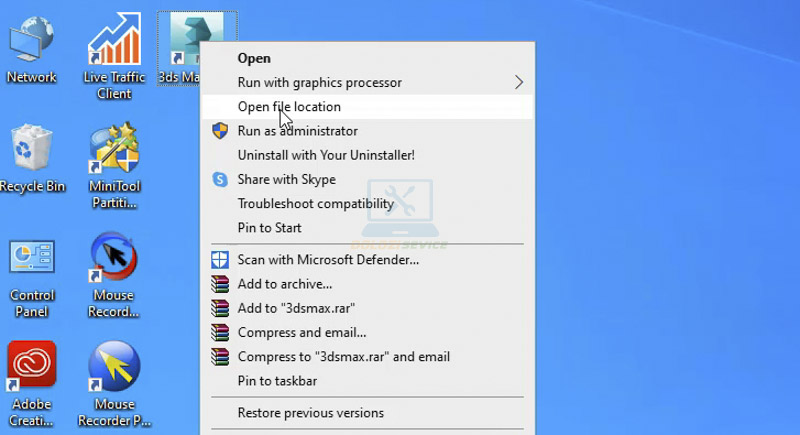Choose Open file location

[289, 107]
